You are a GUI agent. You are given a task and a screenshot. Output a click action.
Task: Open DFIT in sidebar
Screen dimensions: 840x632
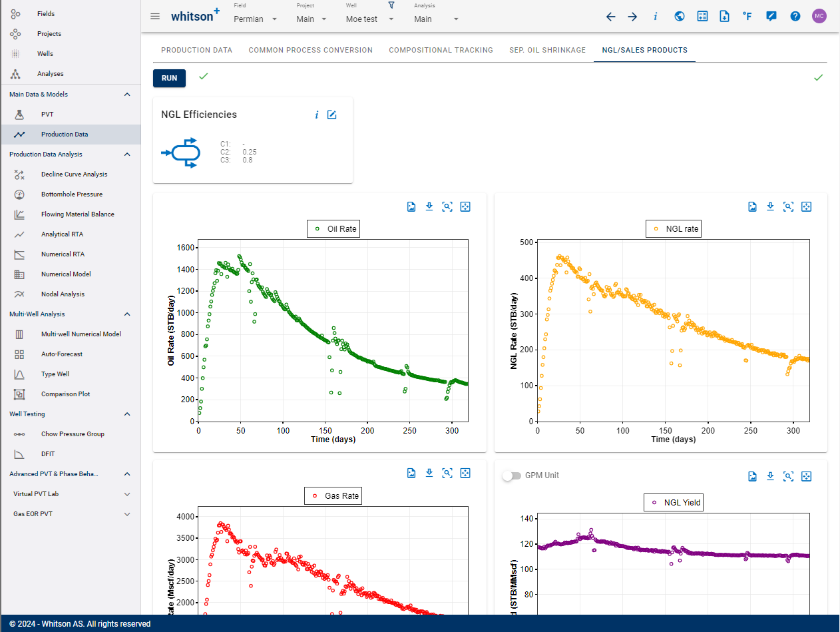click(x=71, y=454)
